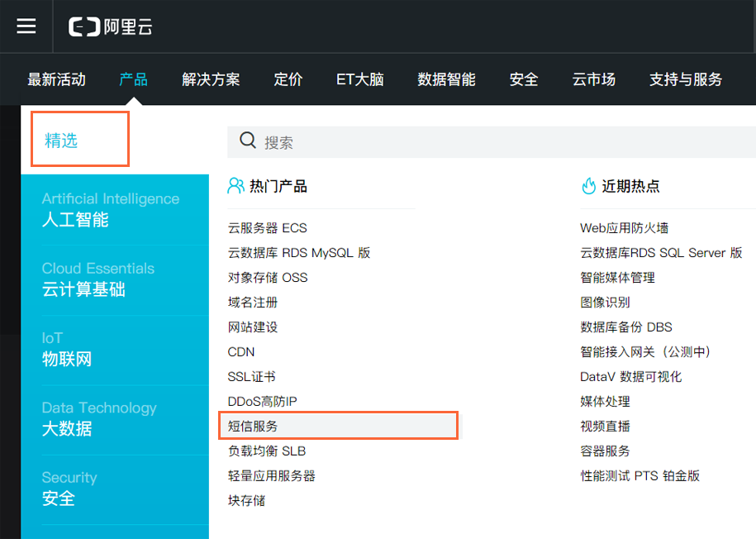This screenshot has width=756, height=539.
Task: Click the search magnifier icon
Action: pyautogui.click(x=248, y=141)
